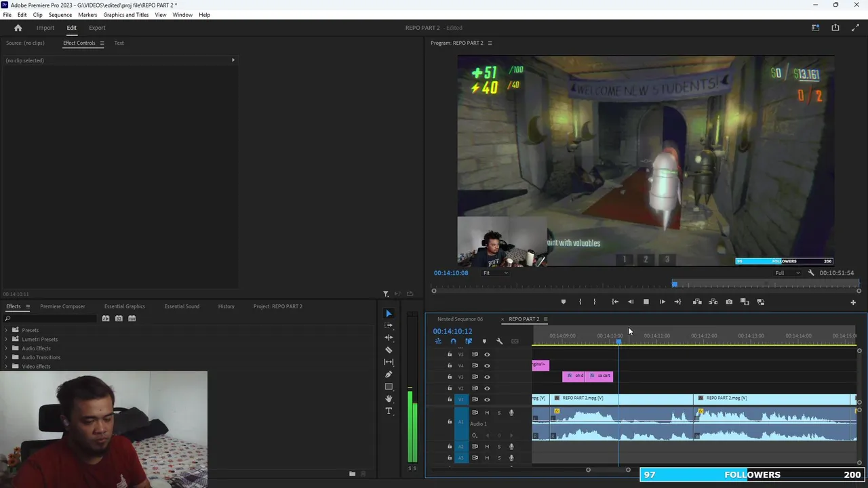Open the File menu

pos(7,15)
